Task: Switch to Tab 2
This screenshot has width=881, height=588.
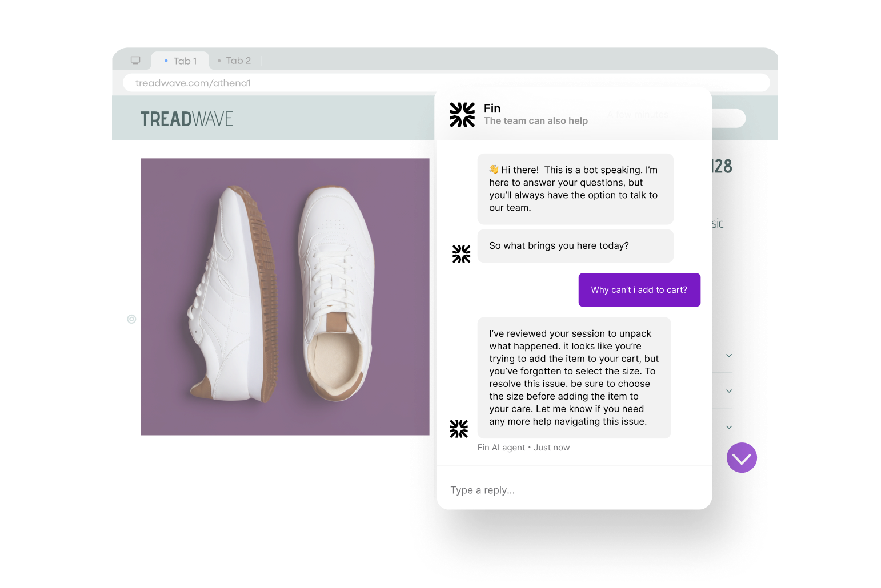Action: coord(234,61)
